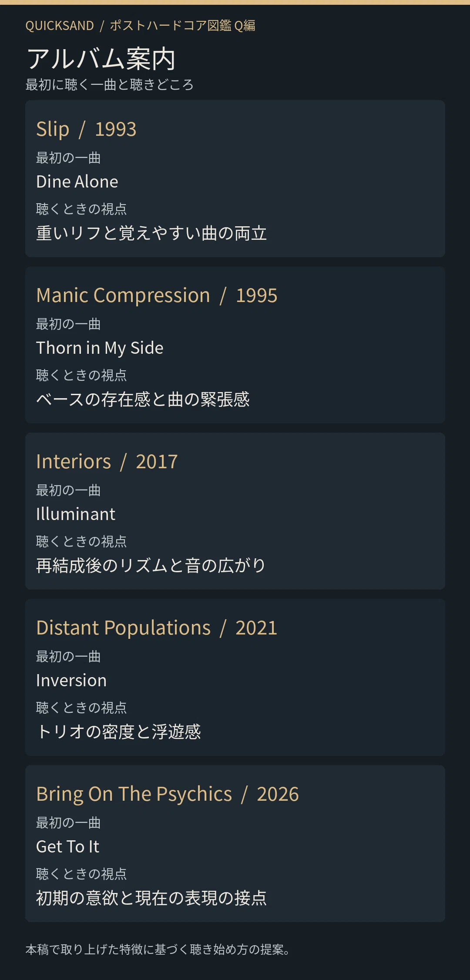
Task: Select the text 初期の意欲と現在の表現の接点
Action: click(x=151, y=898)
